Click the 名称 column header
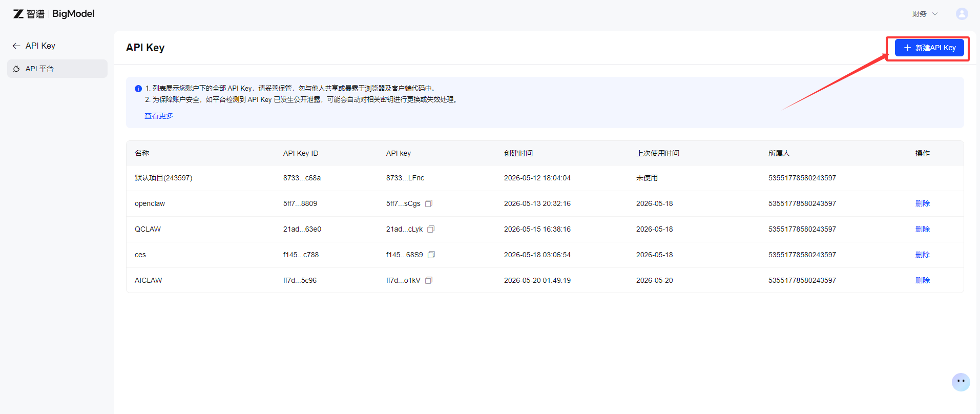The width and height of the screenshot is (980, 414). 142,153
